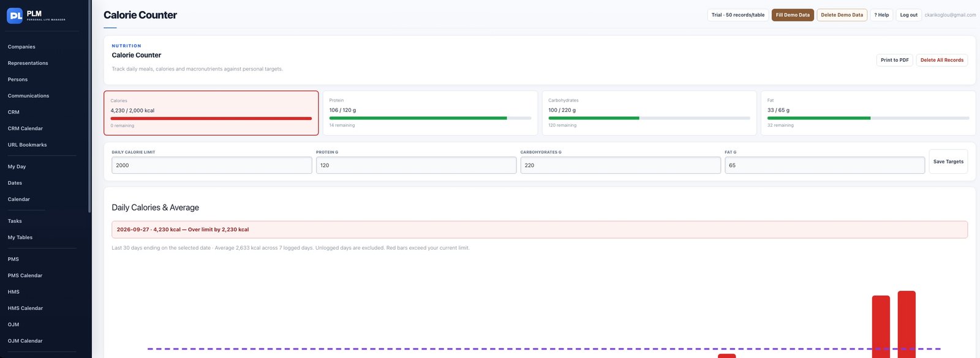Image resolution: width=980 pixels, height=358 pixels.
Task: Edit the Daily Calorie Limit field
Action: pos(212,165)
